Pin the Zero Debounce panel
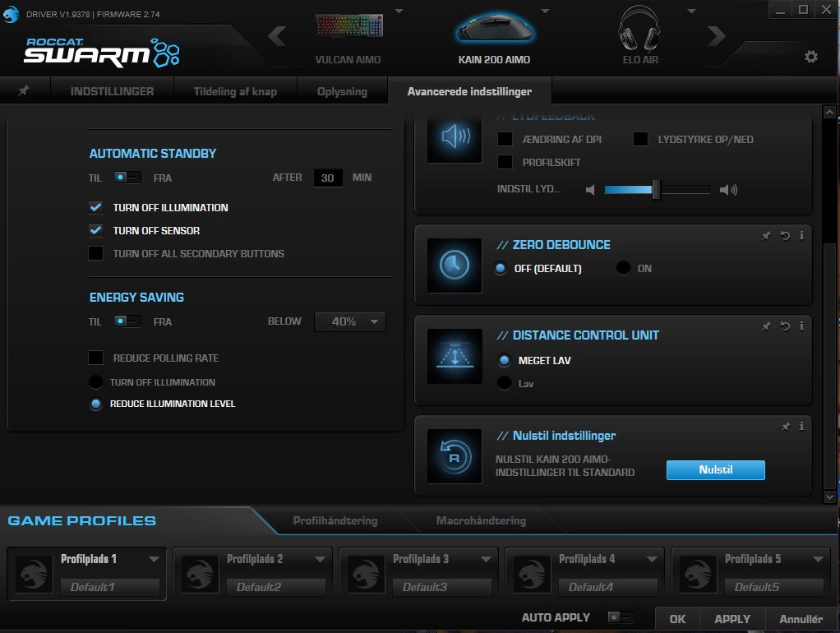840x633 pixels. [766, 236]
